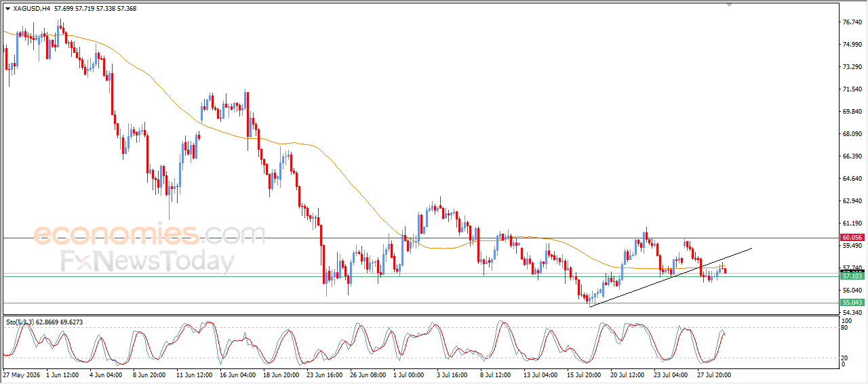Click the stochastic scale value 80
The image size is (868, 384).
[845, 328]
